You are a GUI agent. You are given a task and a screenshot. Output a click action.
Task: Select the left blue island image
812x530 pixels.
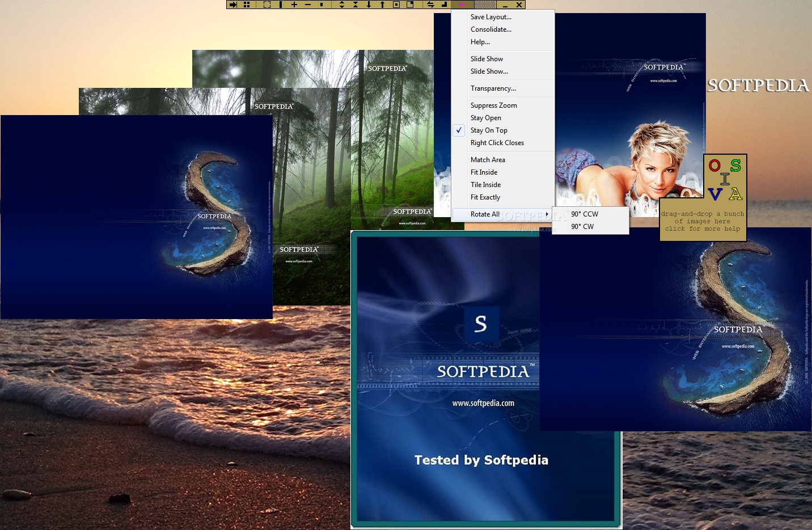click(x=136, y=217)
